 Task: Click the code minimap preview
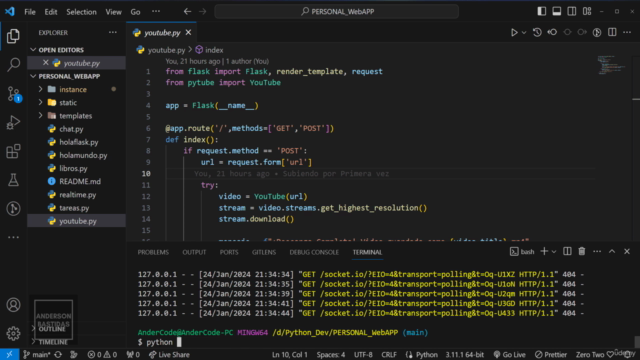coord(611,65)
